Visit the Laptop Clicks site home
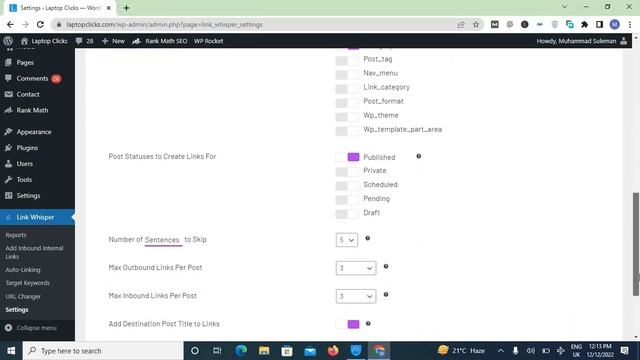The height and width of the screenshot is (360, 640). 44,41
